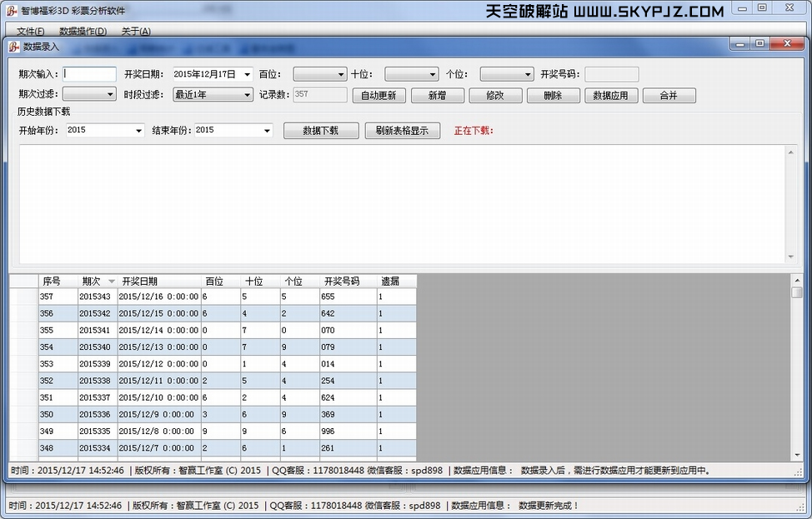Open the 时段过滤 dropdown showing 最近1年
The image size is (812, 519).
tap(248, 95)
